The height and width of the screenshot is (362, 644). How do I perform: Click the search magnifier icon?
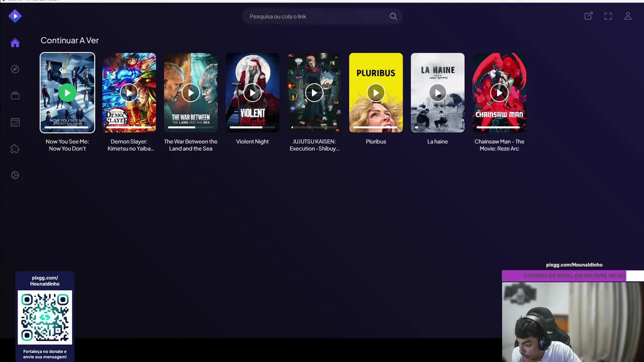[x=393, y=17]
